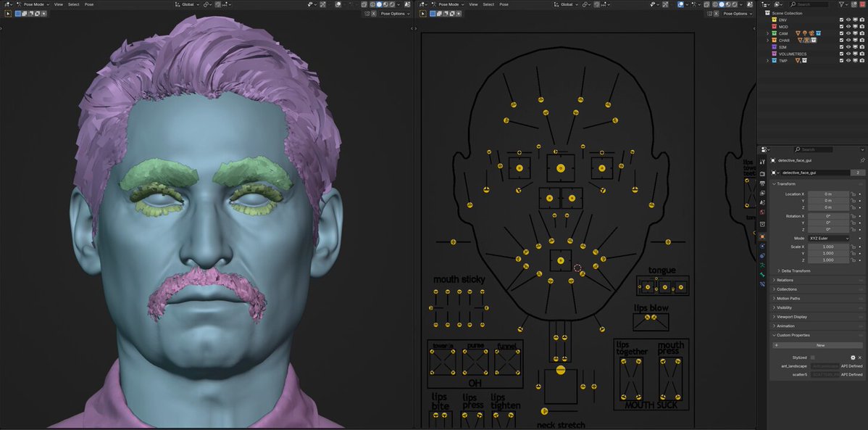Expand the CHAR collection in outliner

tap(767, 41)
